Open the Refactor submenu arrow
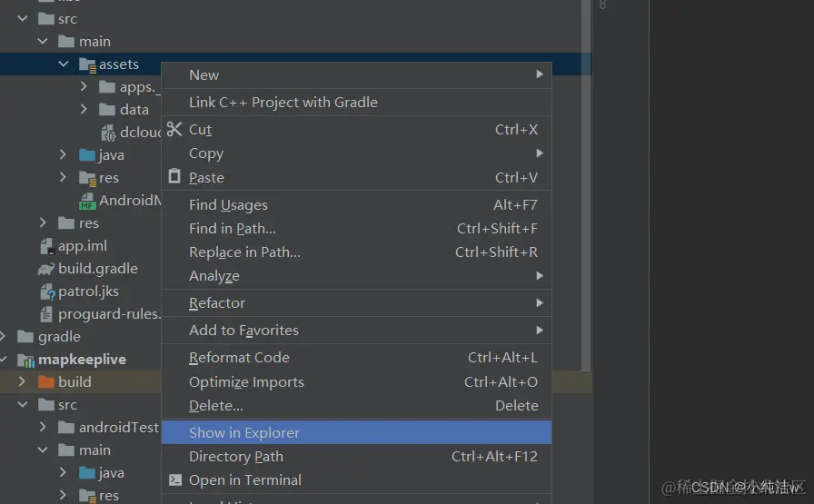Screen dimensions: 814x504 tap(540, 302)
